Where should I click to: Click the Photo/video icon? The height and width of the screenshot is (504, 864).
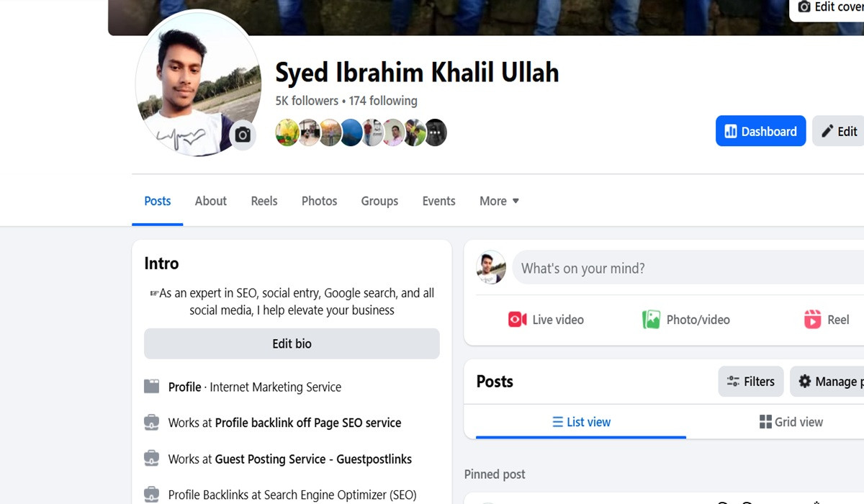[651, 320]
